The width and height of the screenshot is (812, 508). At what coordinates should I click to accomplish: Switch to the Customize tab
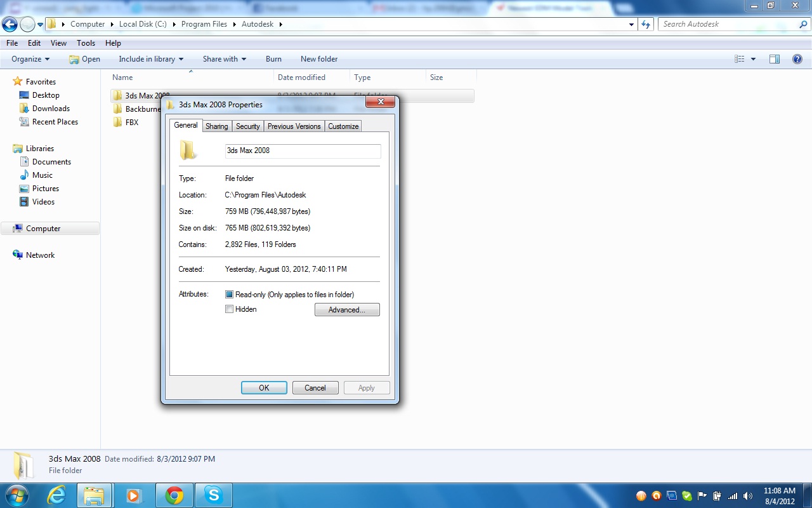[343, 126]
